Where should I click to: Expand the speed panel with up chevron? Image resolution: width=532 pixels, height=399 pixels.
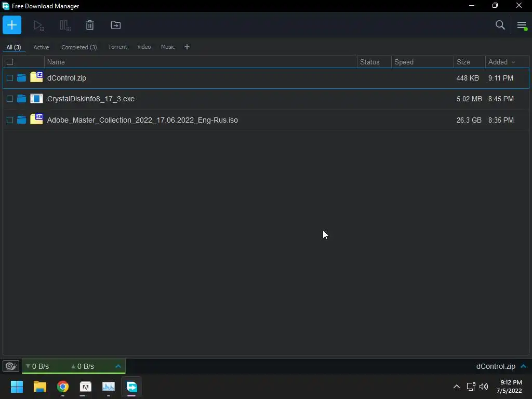pyautogui.click(x=118, y=366)
